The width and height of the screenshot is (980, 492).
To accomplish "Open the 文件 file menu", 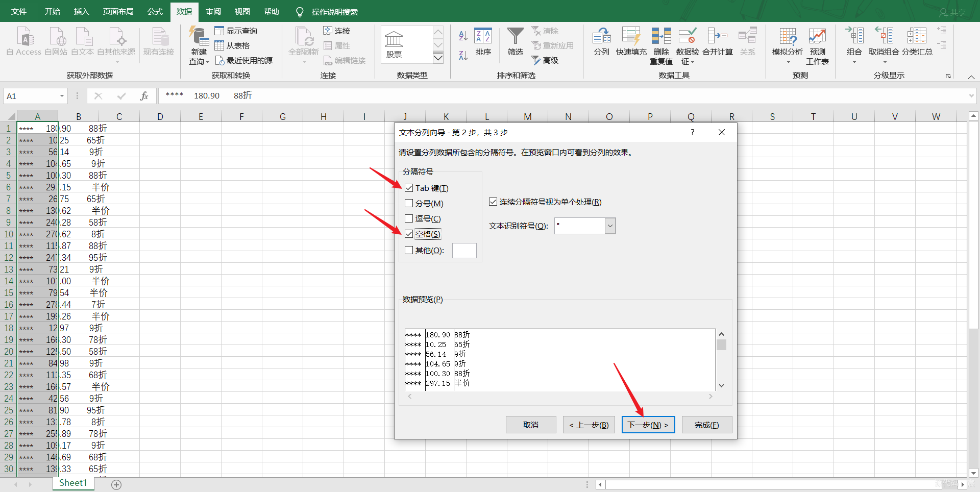I will pyautogui.click(x=19, y=11).
